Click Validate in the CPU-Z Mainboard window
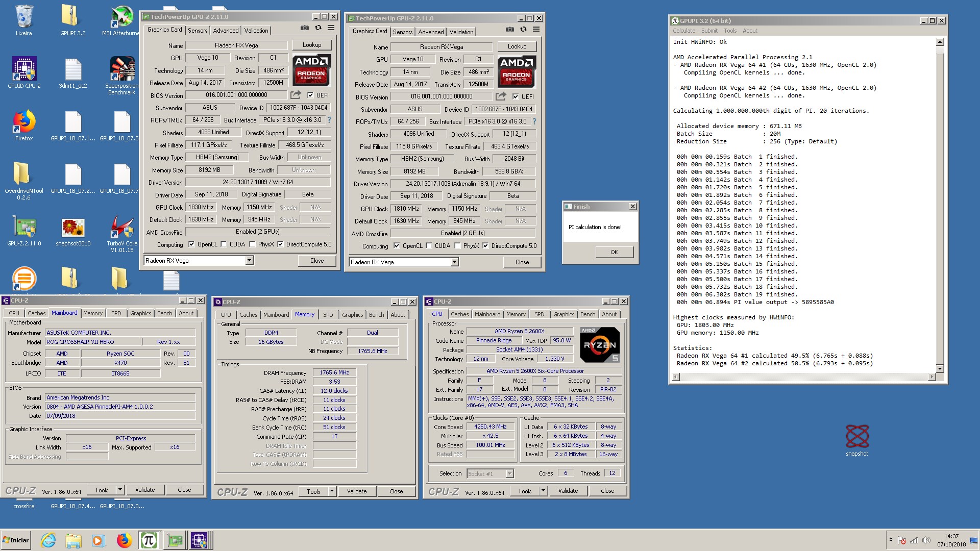The height and width of the screenshot is (551, 980). (x=145, y=490)
